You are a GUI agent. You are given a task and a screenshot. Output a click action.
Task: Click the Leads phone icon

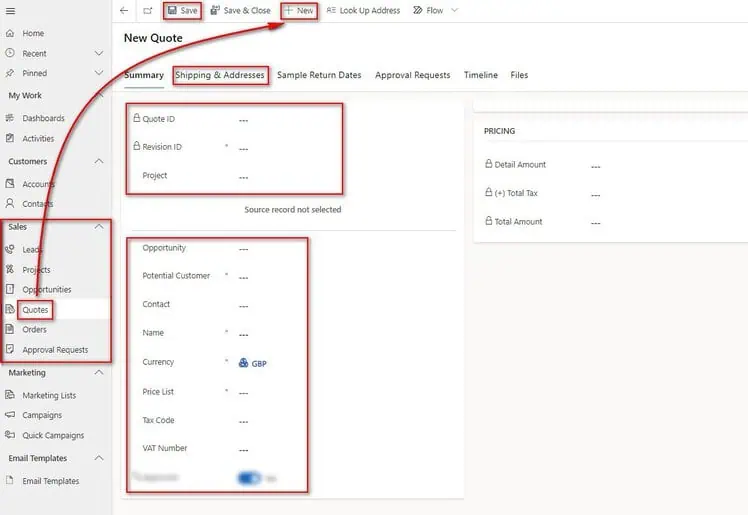[x=10, y=249]
